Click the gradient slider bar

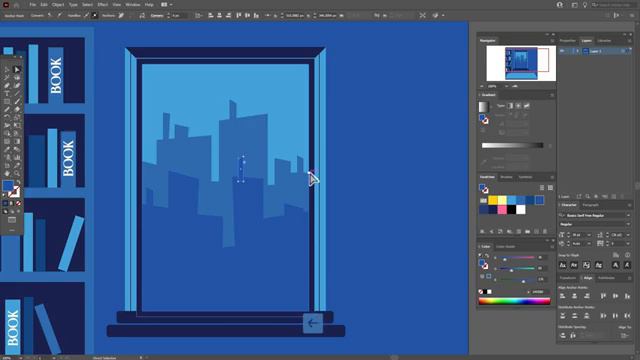coord(513,145)
